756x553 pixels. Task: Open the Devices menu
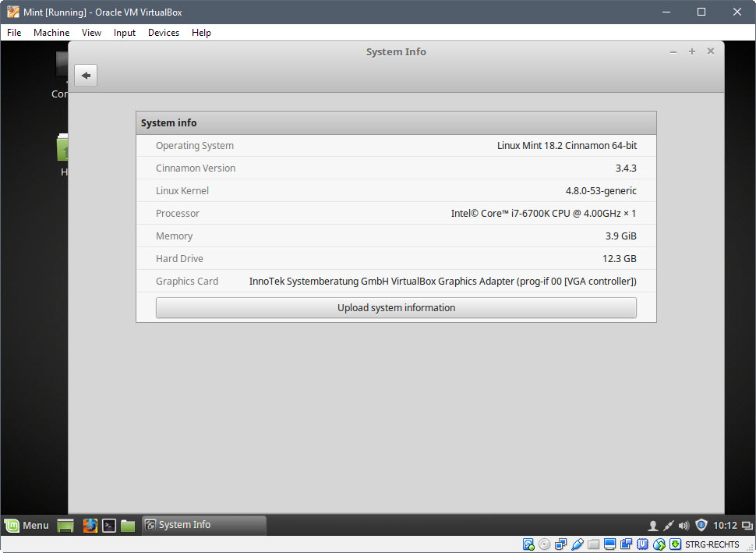tap(164, 33)
